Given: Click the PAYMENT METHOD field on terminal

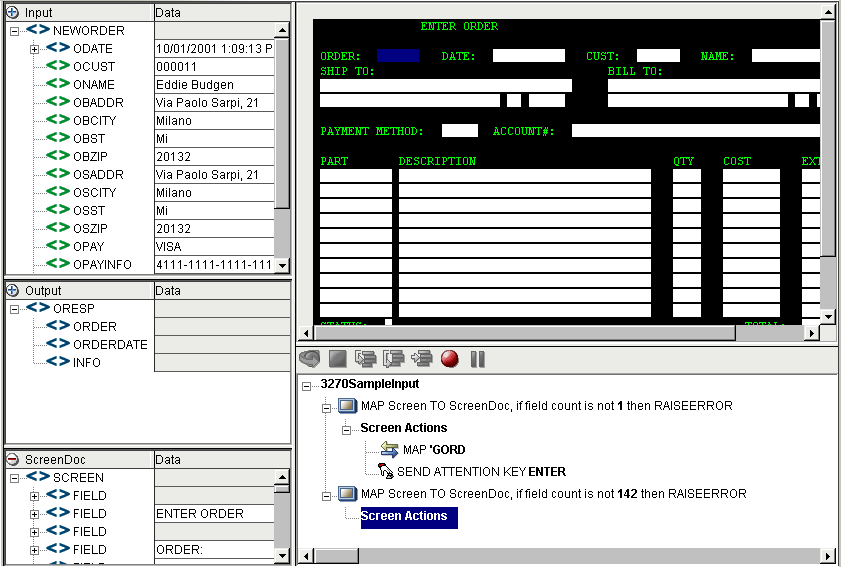Looking at the screenshot, I should (x=460, y=130).
